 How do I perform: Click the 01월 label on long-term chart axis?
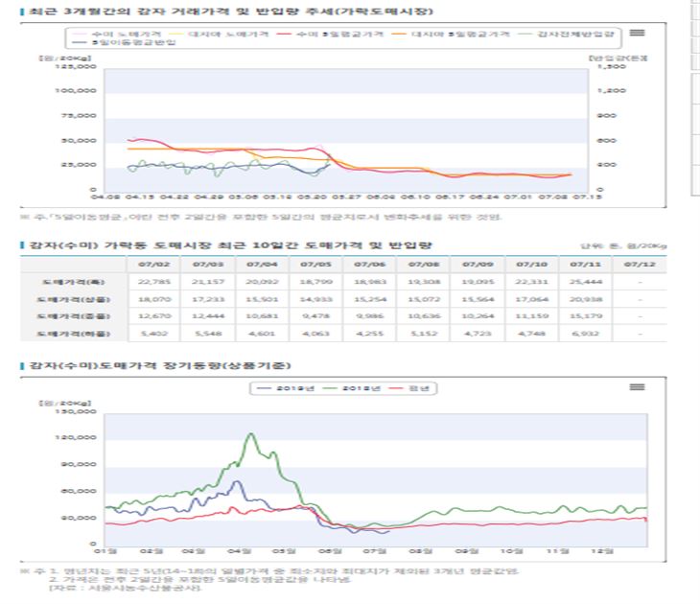(105, 551)
